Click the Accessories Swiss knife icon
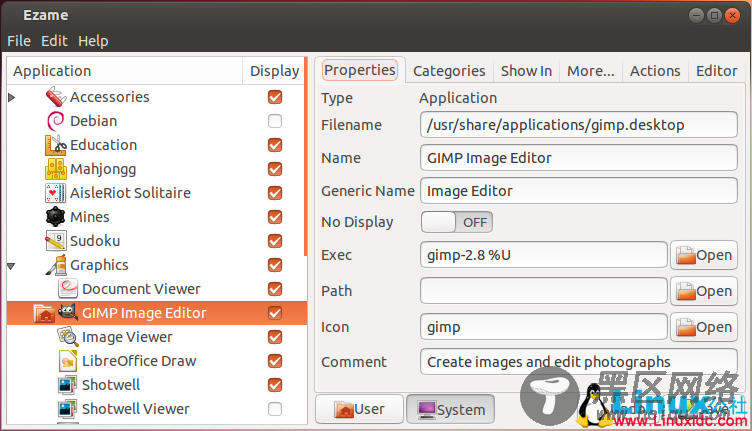This screenshot has width=752, height=431. 56,97
